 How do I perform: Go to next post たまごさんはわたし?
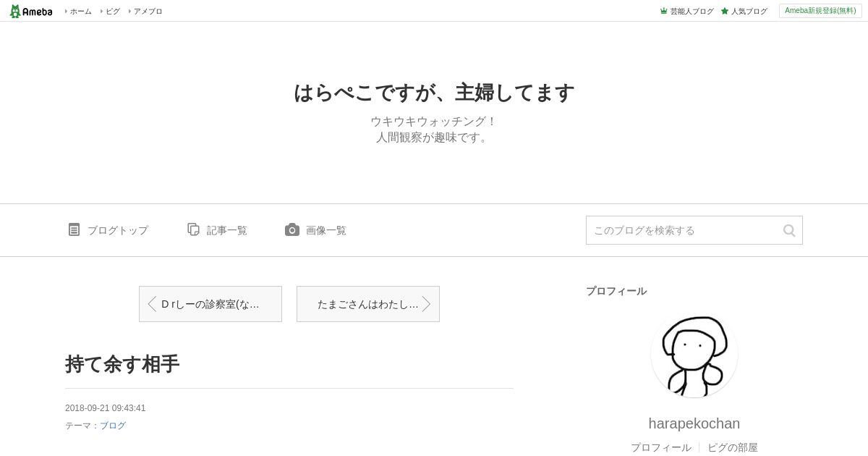[368, 304]
